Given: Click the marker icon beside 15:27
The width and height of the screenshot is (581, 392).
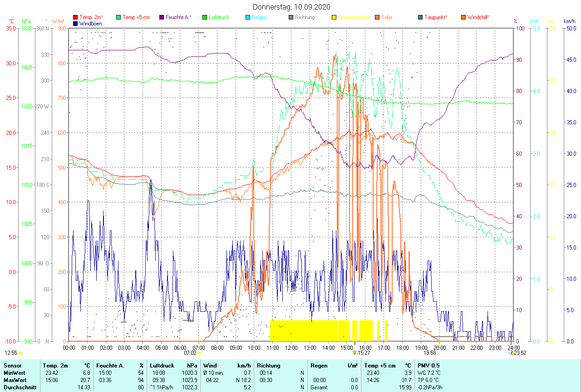Looking at the screenshot, I should 354,353.
